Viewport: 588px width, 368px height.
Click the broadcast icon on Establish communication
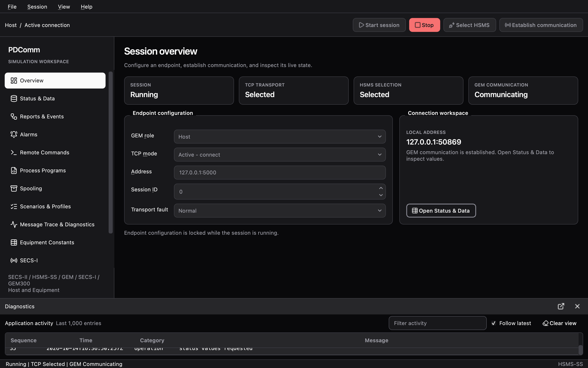tap(508, 25)
